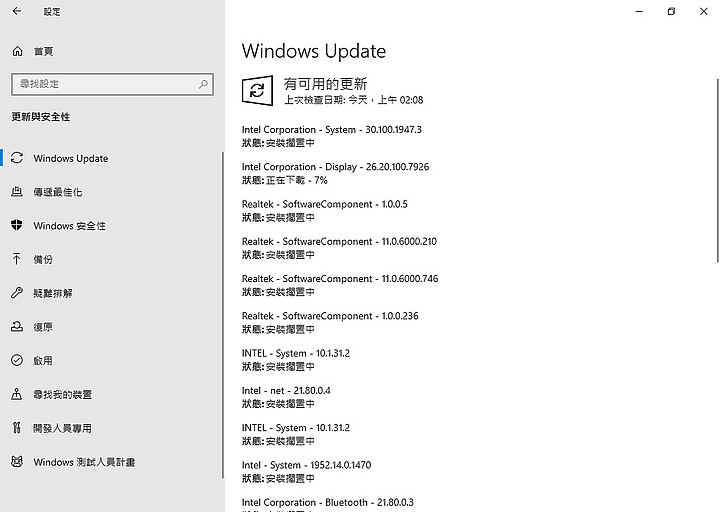Go to 疑難排解 page label
The width and height of the screenshot is (720, 512).
point(53,293)
